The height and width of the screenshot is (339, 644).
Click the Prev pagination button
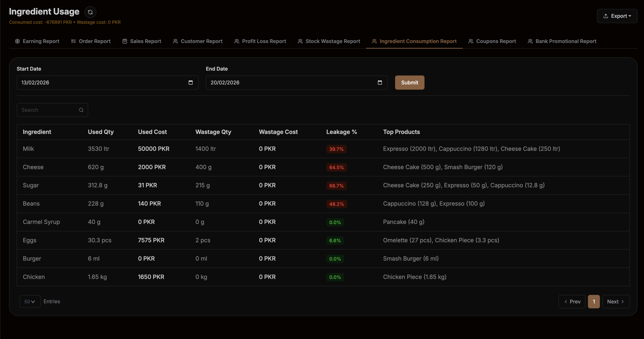click(572, 302)
